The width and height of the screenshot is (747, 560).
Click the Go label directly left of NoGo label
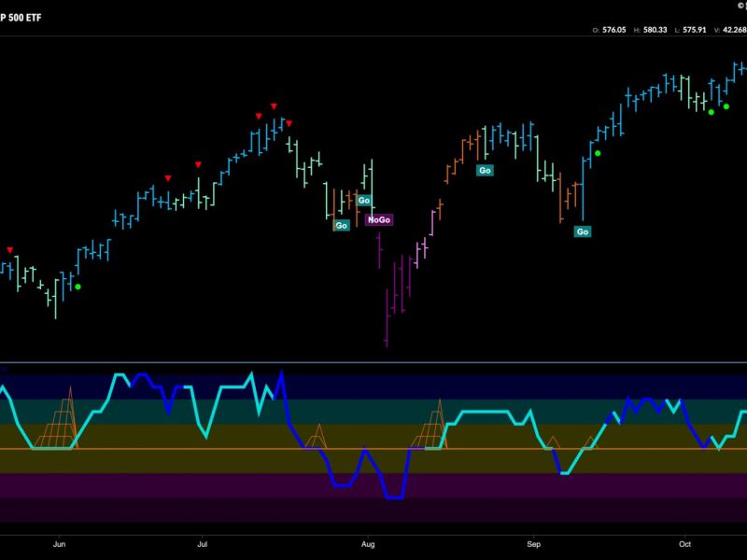point(364,201)
